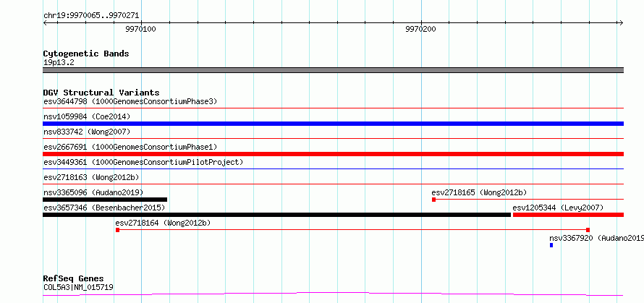Click the thick red esv2667691 variant bar

point(333,154)
